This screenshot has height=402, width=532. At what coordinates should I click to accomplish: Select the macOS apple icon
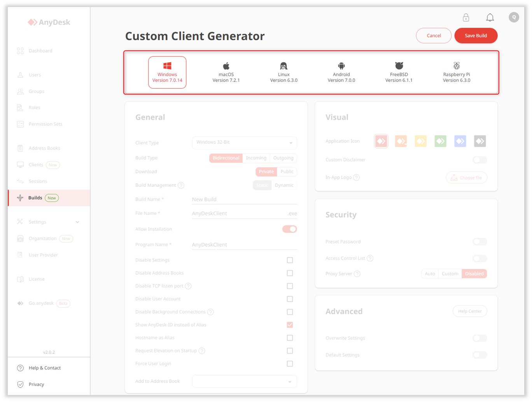coord(226,65)
